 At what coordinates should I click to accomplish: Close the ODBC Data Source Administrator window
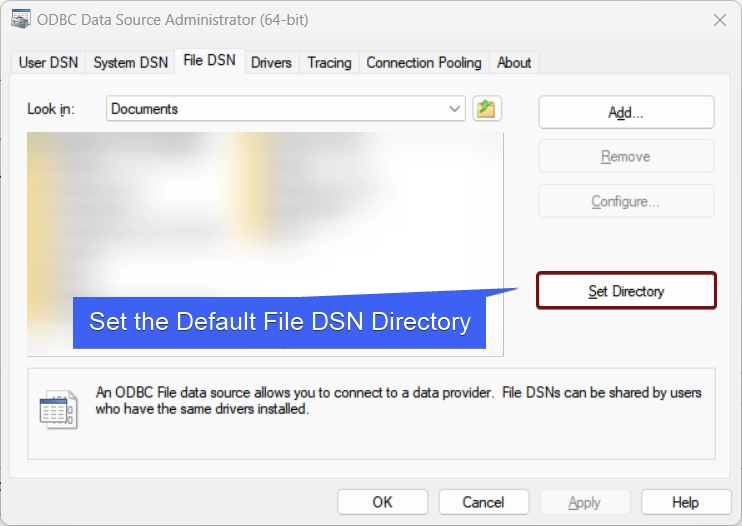[x=720, y=20]
